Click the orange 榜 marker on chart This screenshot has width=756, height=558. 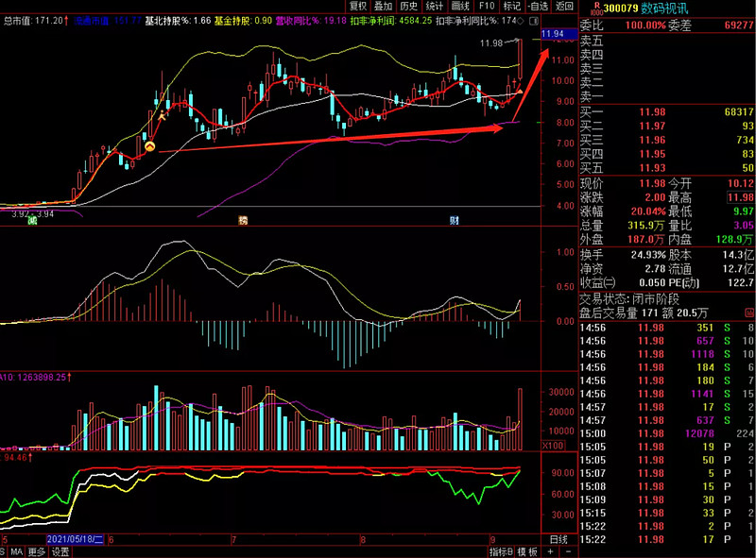(243, 221)
